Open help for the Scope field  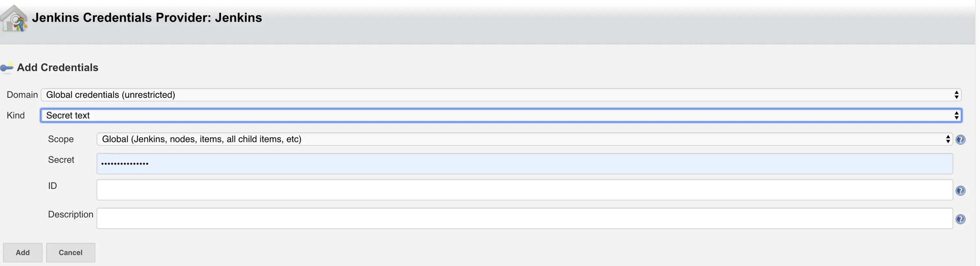(x=960, y=140)
